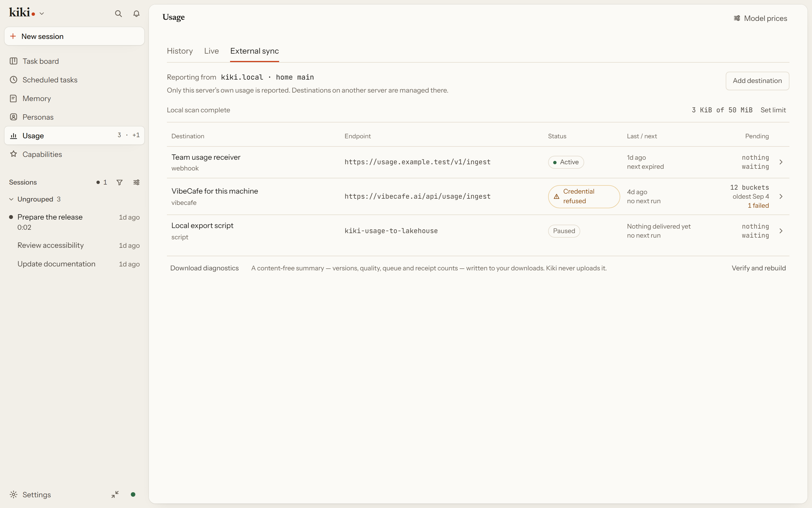Switch to the History tab

coord(180,51)
